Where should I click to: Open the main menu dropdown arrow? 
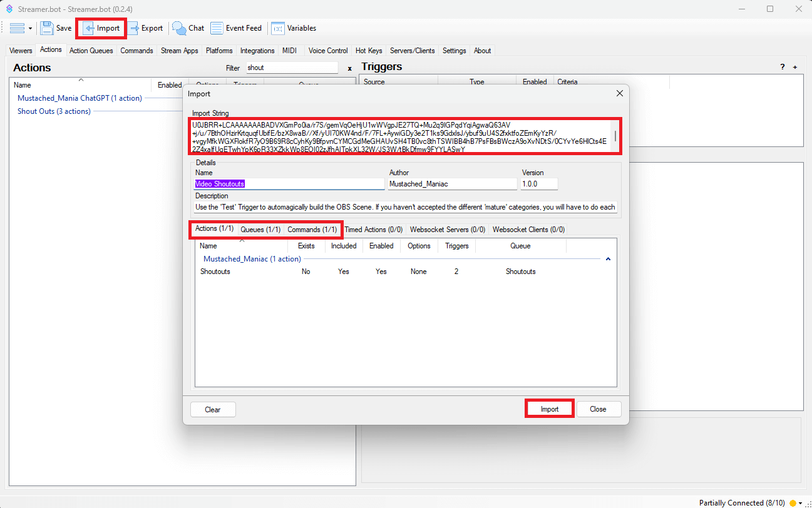coord(30,29)
